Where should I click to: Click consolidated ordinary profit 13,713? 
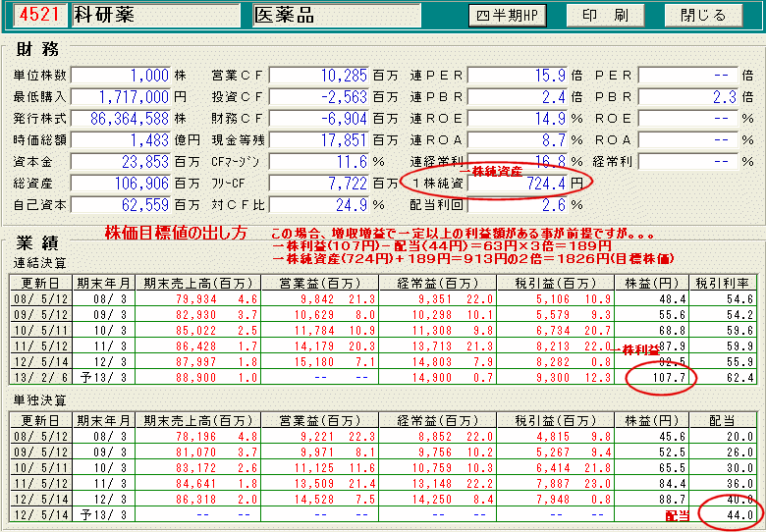tap(438, 346)
